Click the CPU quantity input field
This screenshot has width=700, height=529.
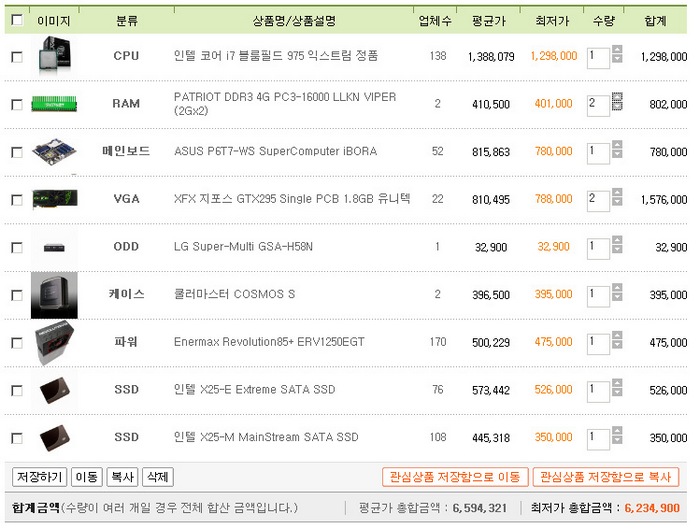598,58
